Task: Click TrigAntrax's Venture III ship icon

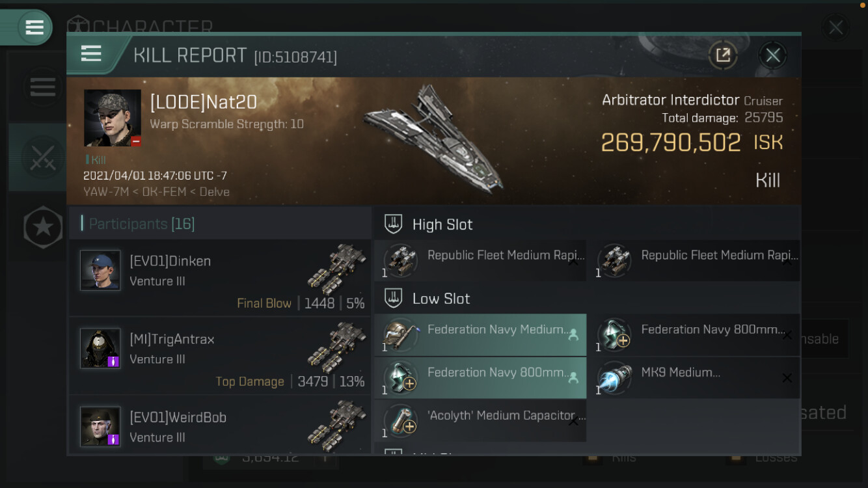Action: point(337,347)
